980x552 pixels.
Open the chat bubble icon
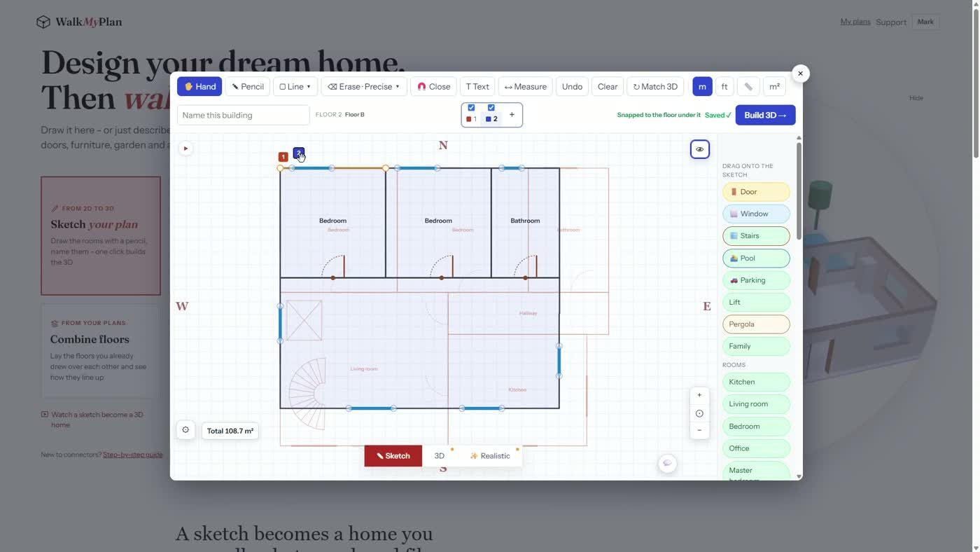(667, 463)
